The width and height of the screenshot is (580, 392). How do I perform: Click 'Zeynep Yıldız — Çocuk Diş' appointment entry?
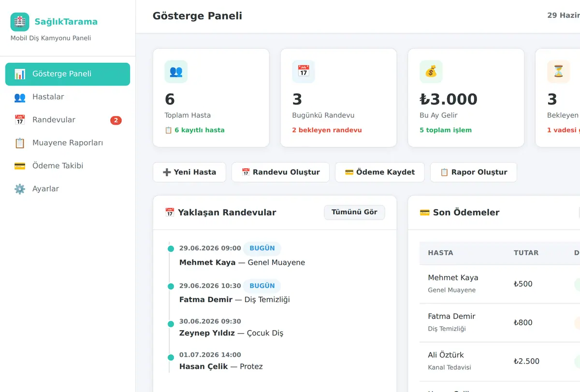coord(232,333)
